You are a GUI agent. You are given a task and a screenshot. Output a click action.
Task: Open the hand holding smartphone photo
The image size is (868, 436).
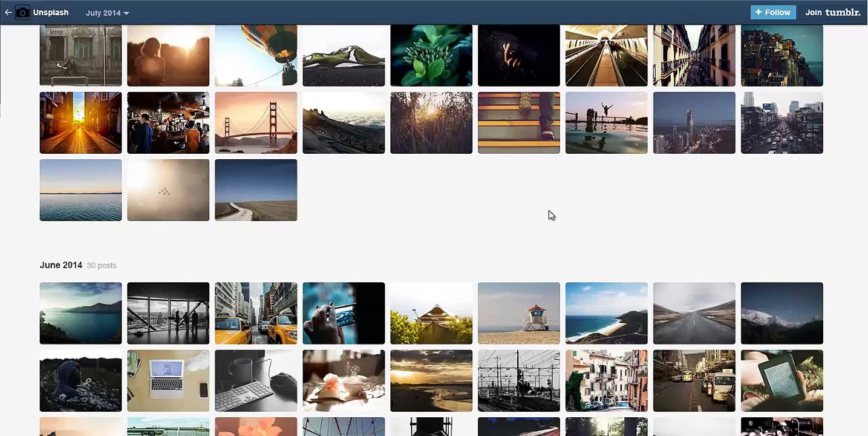point(344,313)
